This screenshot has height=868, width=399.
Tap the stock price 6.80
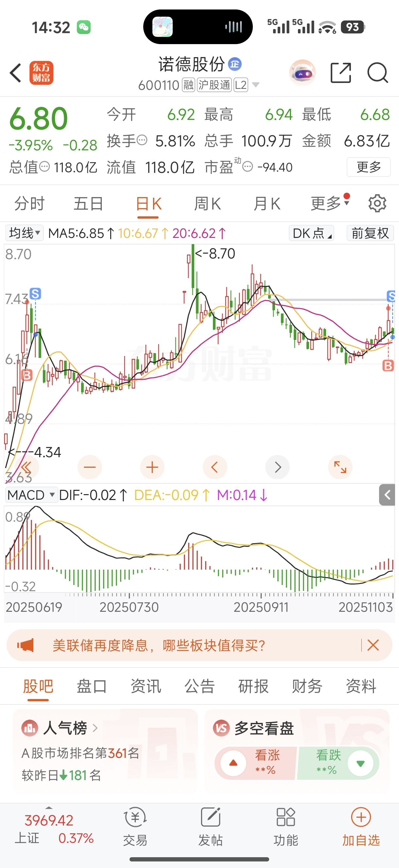pos(39,118)
